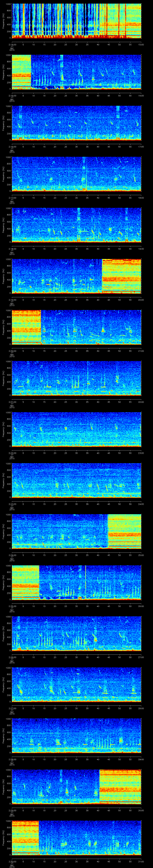The height and width of the screenshot is (868, 153).
Task: Click the 2:25:00 start time label
Action: 12,606
